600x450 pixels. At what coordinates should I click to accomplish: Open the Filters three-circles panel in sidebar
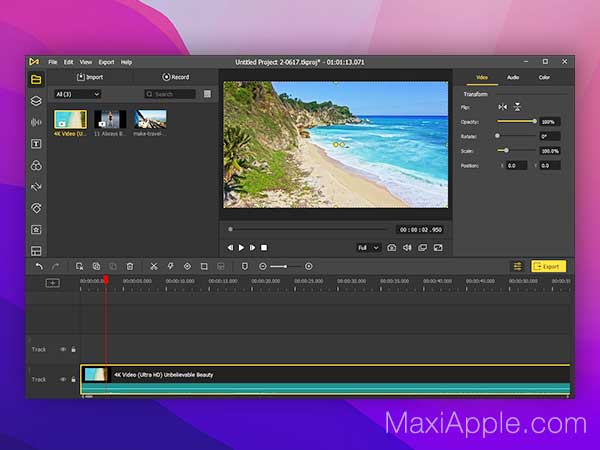(x=36, y=165)
